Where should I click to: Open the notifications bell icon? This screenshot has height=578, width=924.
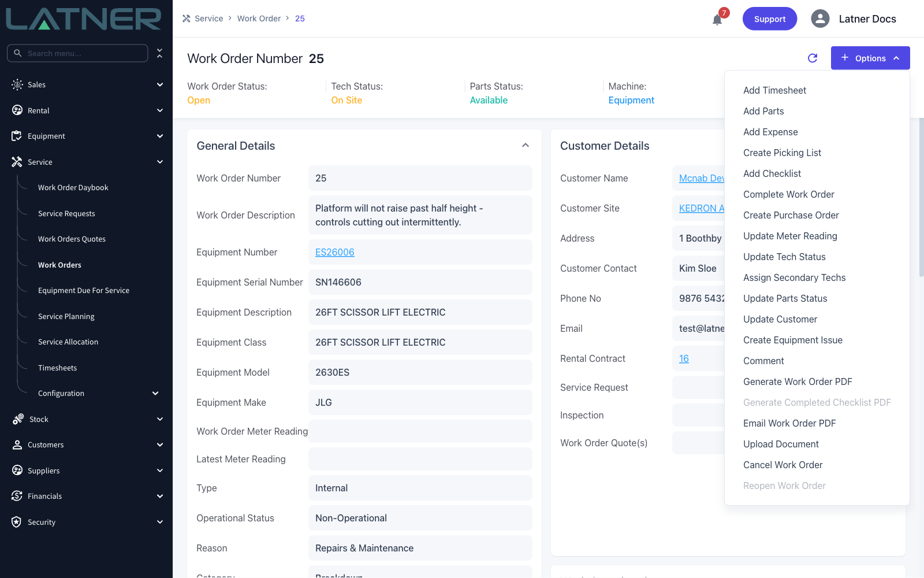(x=717, y=20)
